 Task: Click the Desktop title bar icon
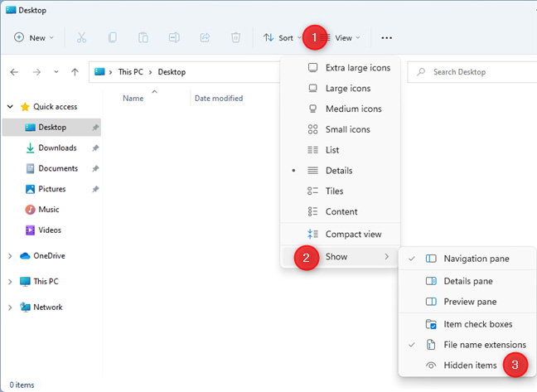point(11,10)
